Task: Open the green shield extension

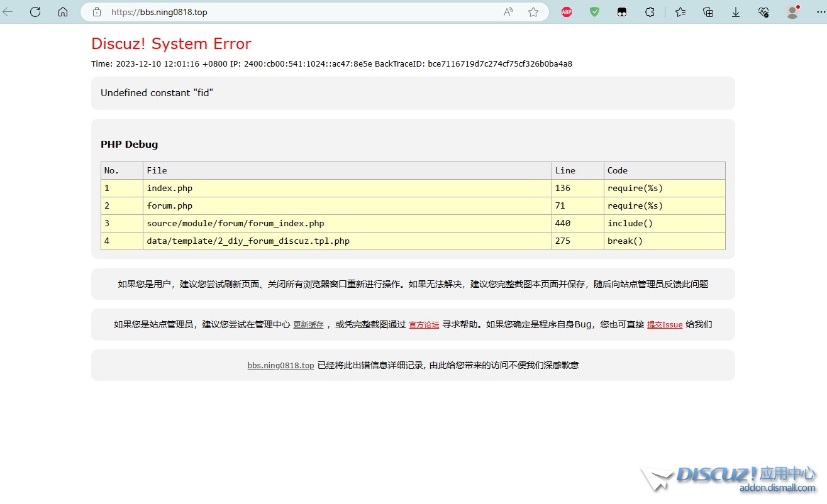Action: pyautogui.click(x=594, y=12)
